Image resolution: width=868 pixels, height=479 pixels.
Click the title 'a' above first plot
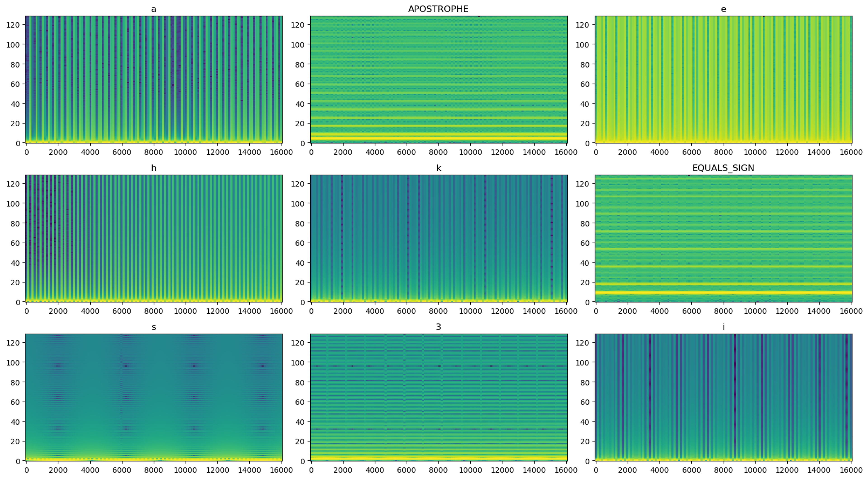[154, 9]
